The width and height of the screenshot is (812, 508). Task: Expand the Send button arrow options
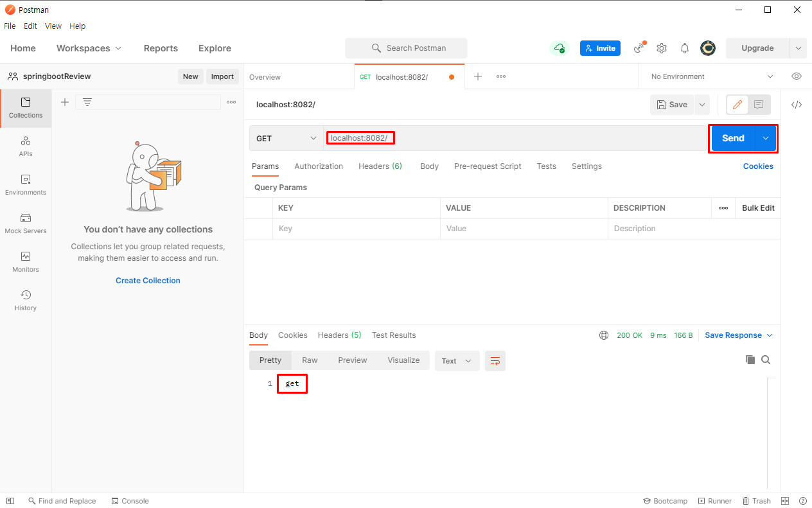(766, 138)
